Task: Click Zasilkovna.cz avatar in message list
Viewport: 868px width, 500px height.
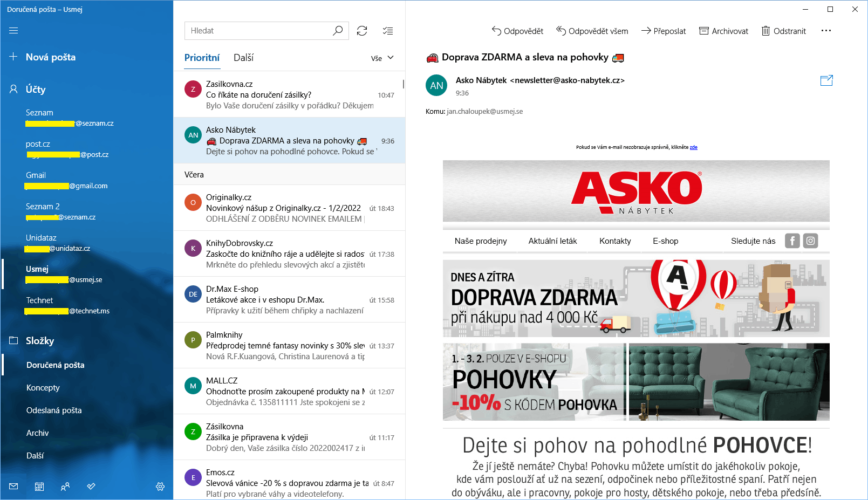Action: (193, 90)
